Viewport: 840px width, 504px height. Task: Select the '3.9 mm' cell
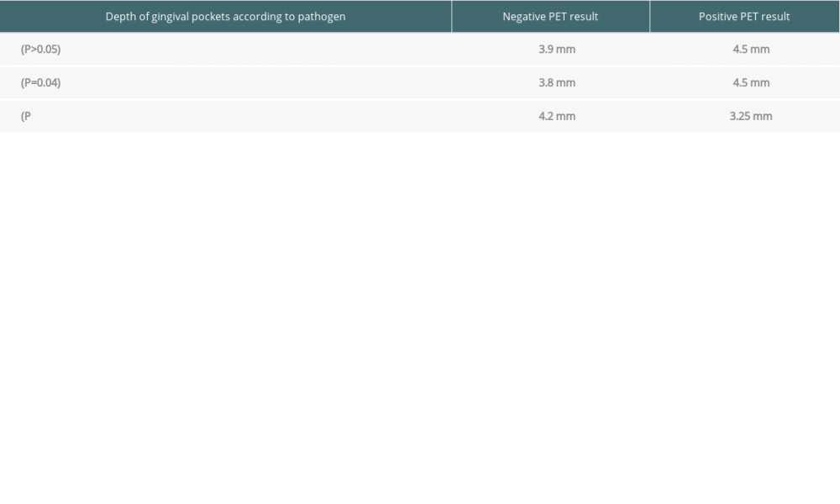point(557,50)
